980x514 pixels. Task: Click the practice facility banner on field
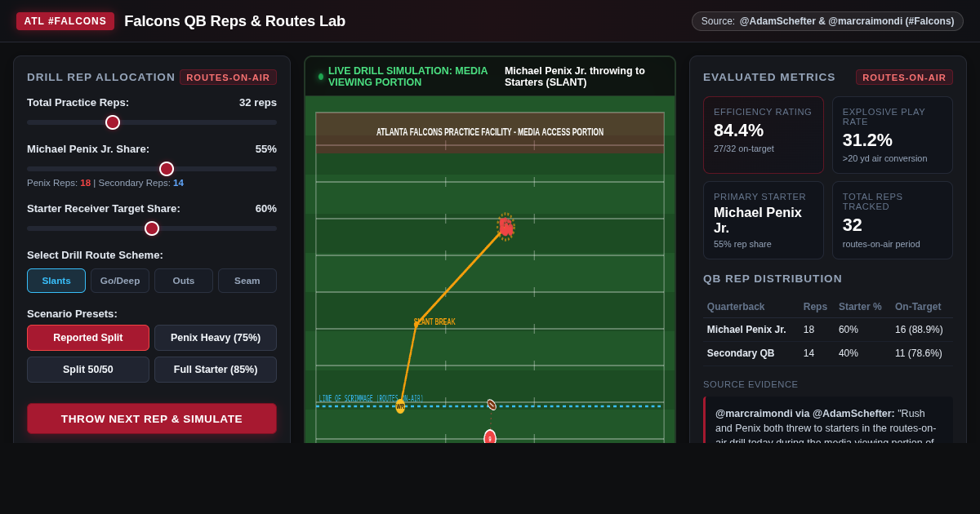(490, 132)
